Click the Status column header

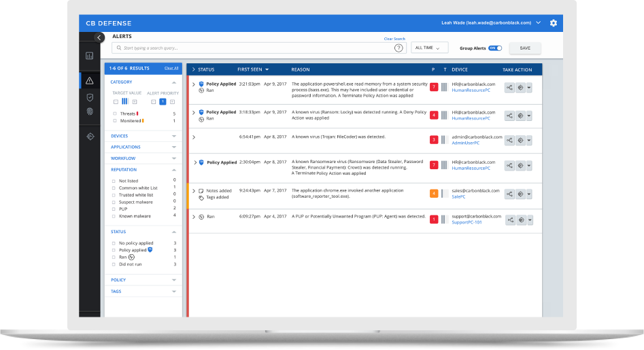206,69
